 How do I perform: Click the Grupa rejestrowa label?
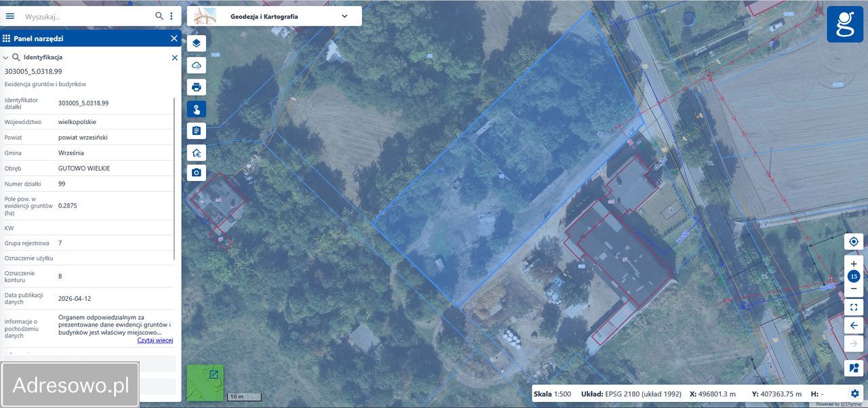click(27, 243)
